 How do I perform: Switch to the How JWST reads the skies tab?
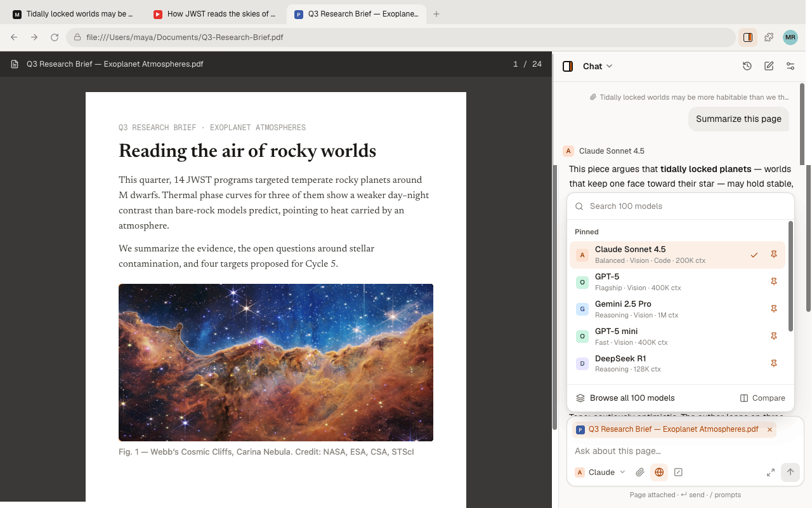[217, 14]
